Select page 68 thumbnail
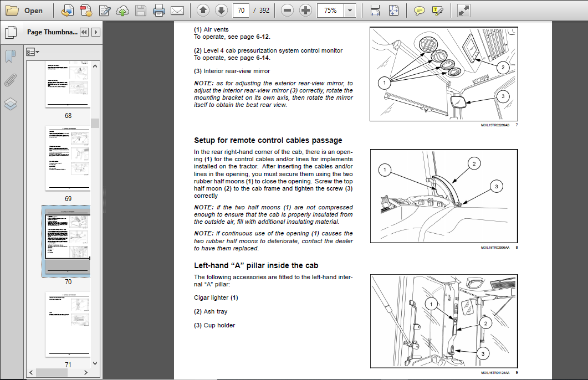The height and width of the screenshot is (380, 588). coord(68,85)
